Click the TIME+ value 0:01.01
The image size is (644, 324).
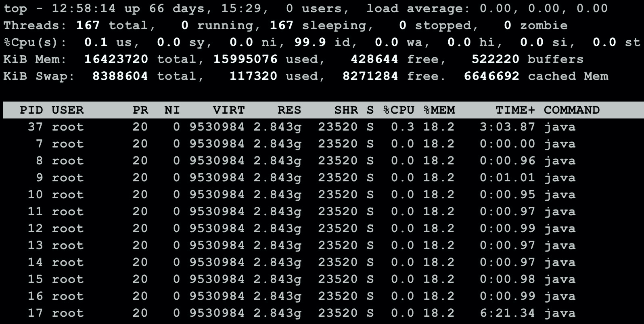[x=507, y=178]
